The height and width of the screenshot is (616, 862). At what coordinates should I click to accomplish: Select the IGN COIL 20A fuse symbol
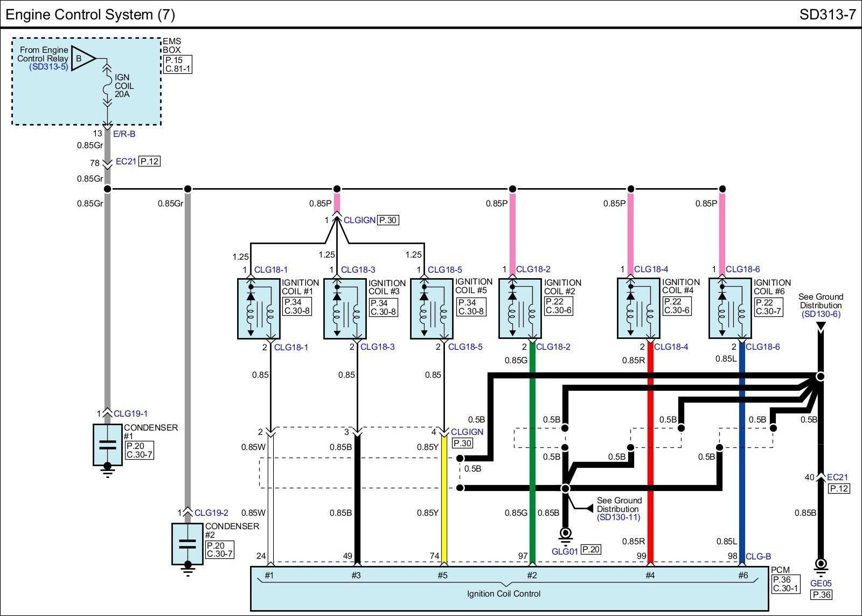(x=107, y=86)
